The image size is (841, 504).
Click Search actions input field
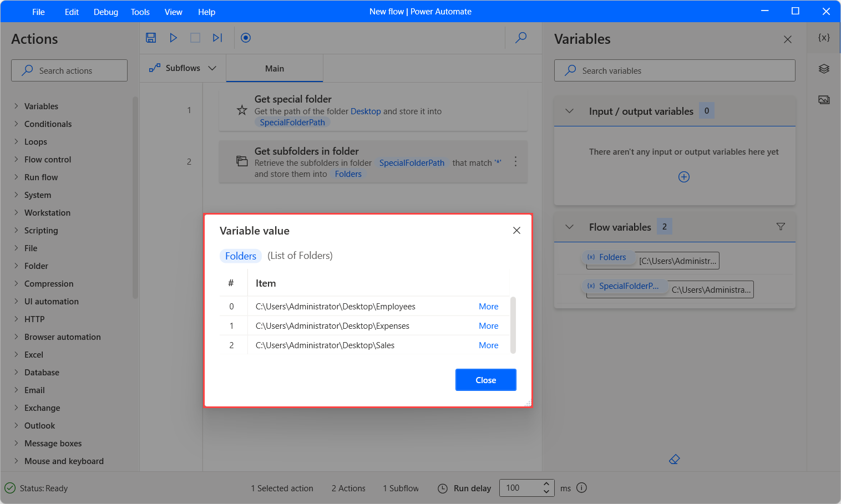(x=69, y=70)
